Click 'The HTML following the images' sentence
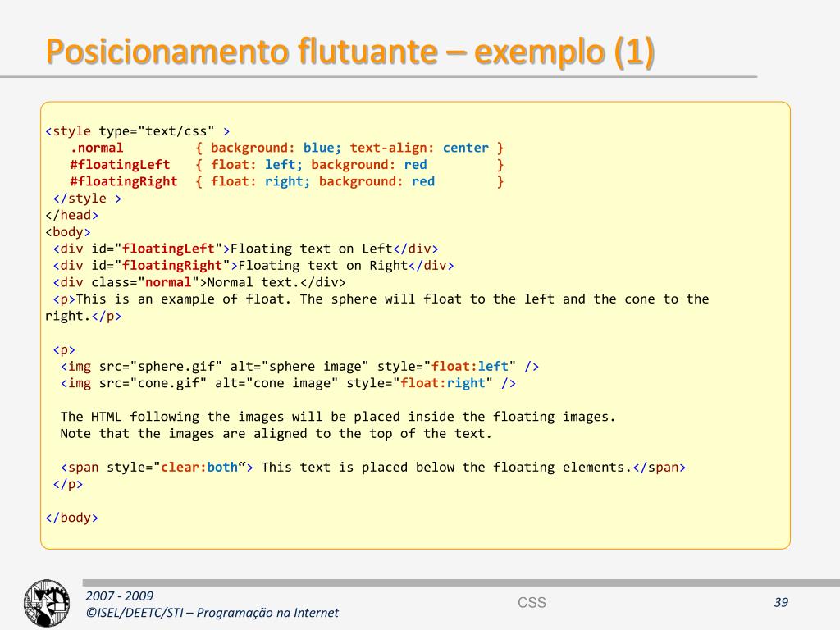The width and height of the screenshot is (840, 630). pyautogui.click(x=338, y=417)
